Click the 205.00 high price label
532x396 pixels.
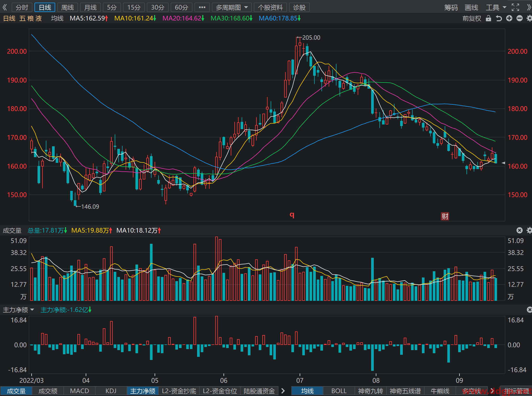tap(311, 38)
